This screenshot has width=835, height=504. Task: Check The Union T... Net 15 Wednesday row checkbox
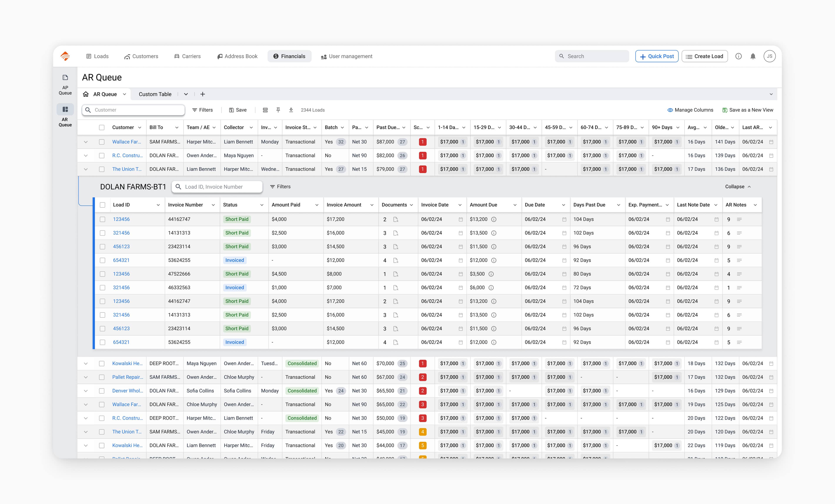(102, 169)
